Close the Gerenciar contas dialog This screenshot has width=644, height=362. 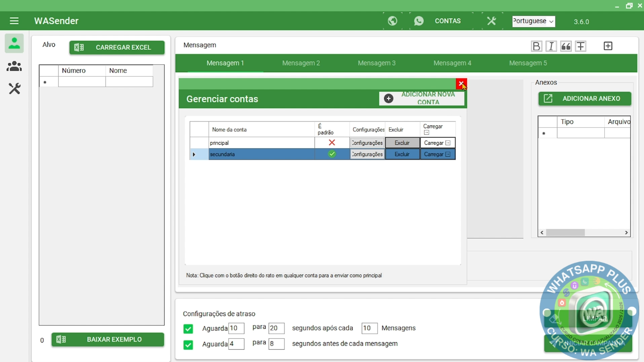[461, 84]
